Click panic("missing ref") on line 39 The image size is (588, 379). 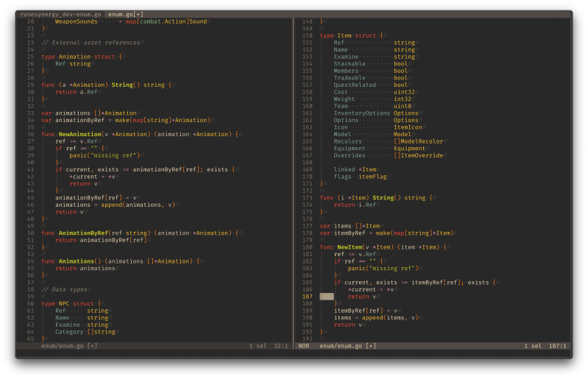[x=105, y=155]
